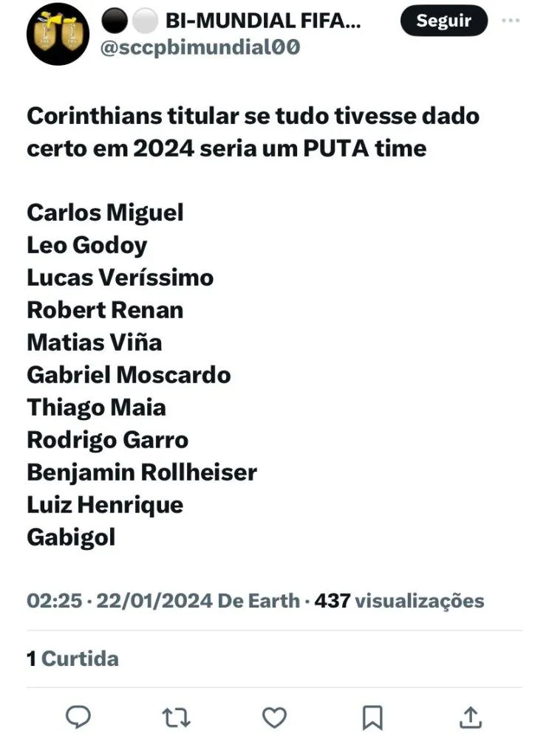Repost this tweet using the retweet icon

pyautogui.click(x=177, y=717)
